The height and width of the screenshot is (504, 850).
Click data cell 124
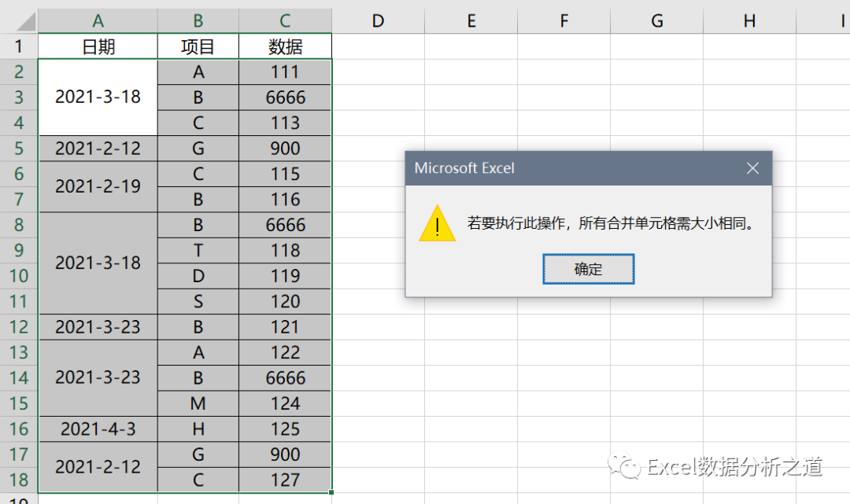[x=285, y=404]
